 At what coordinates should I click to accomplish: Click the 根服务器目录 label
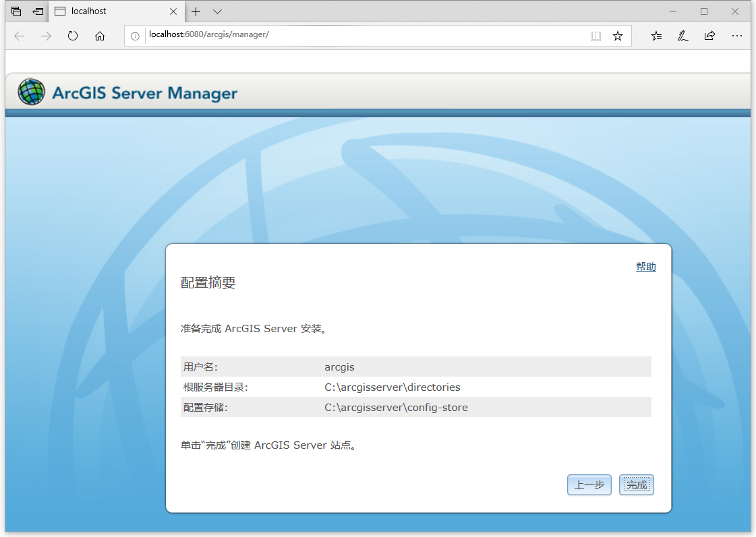(x=215, y=387)
